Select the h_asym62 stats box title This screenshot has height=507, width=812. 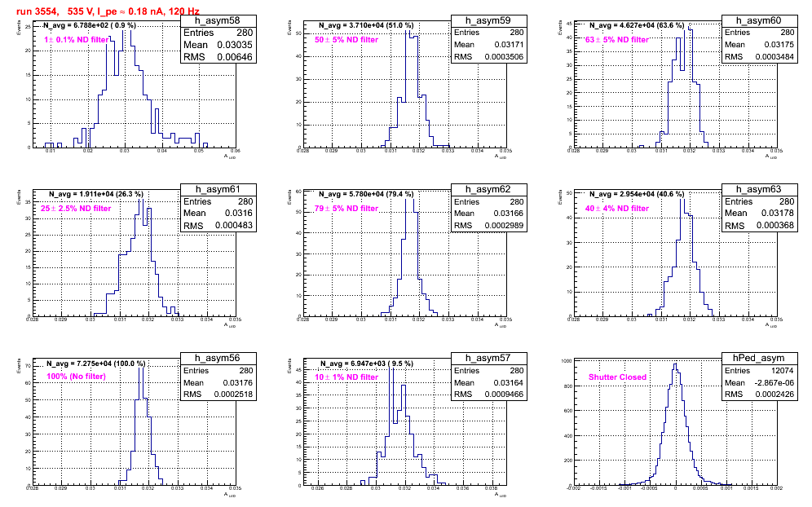(x=488, y=190)
